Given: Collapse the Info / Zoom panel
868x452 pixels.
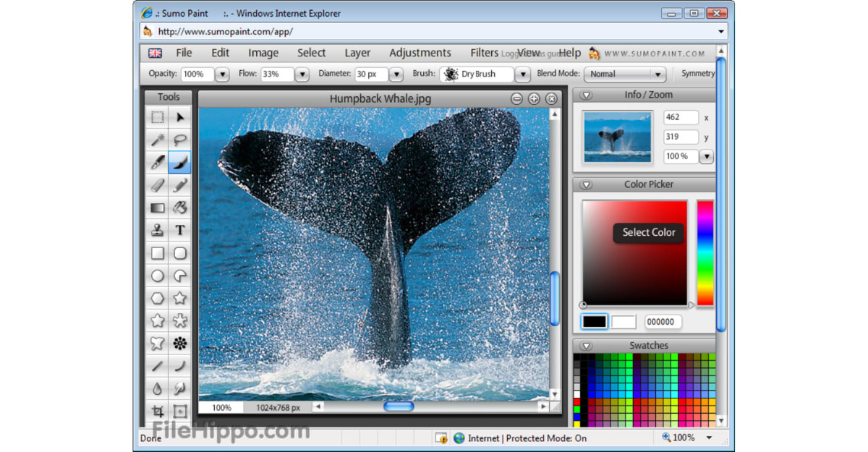Looking at the screenshot, I should point(587,95).
